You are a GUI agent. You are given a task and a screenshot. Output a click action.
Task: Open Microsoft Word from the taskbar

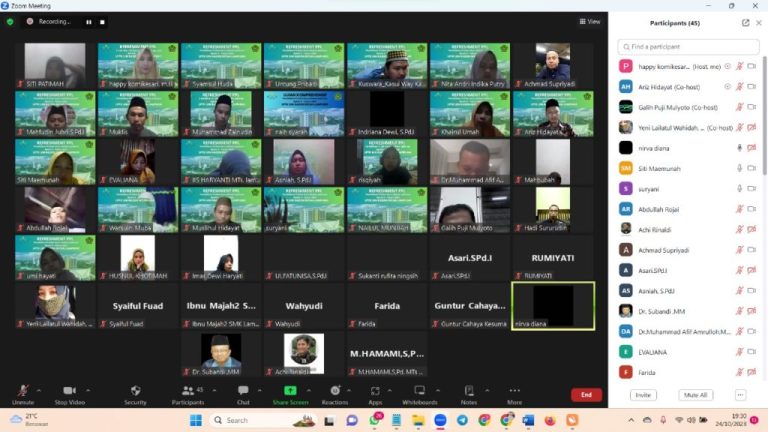528,420
